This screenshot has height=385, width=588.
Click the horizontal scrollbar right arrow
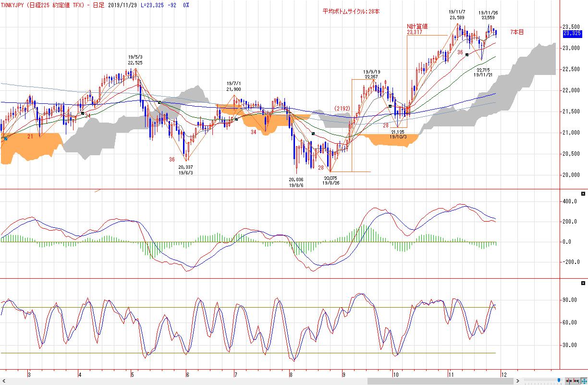[517, 381]
